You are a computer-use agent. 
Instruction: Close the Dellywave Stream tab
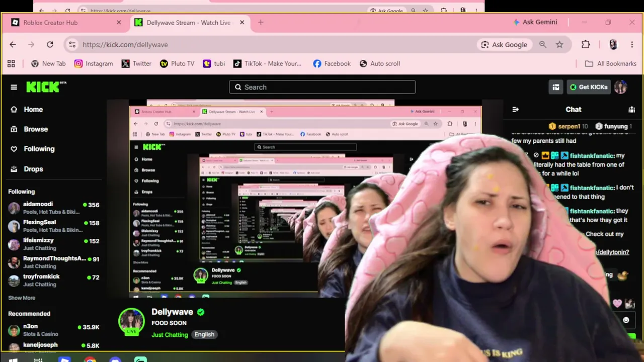click(x=242, y=23)
